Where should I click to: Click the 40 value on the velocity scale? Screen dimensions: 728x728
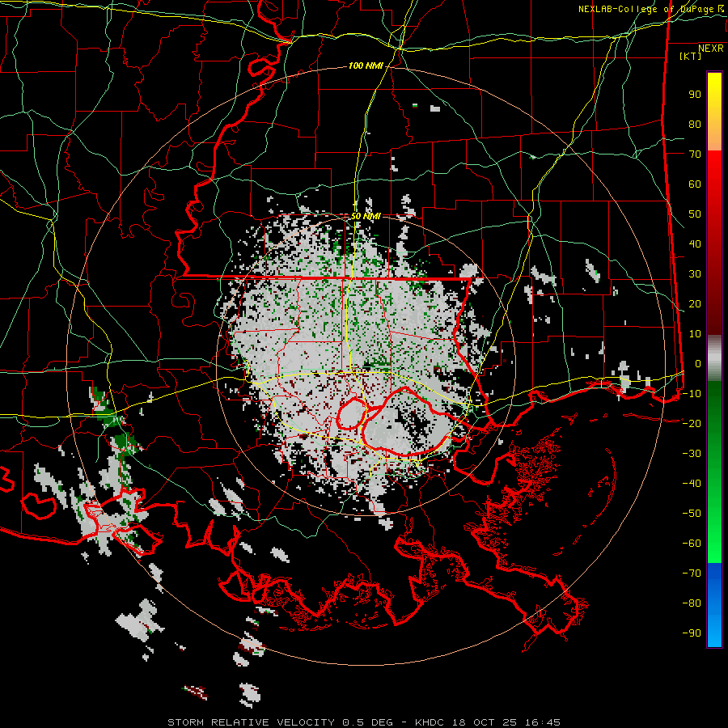(695, 244)
